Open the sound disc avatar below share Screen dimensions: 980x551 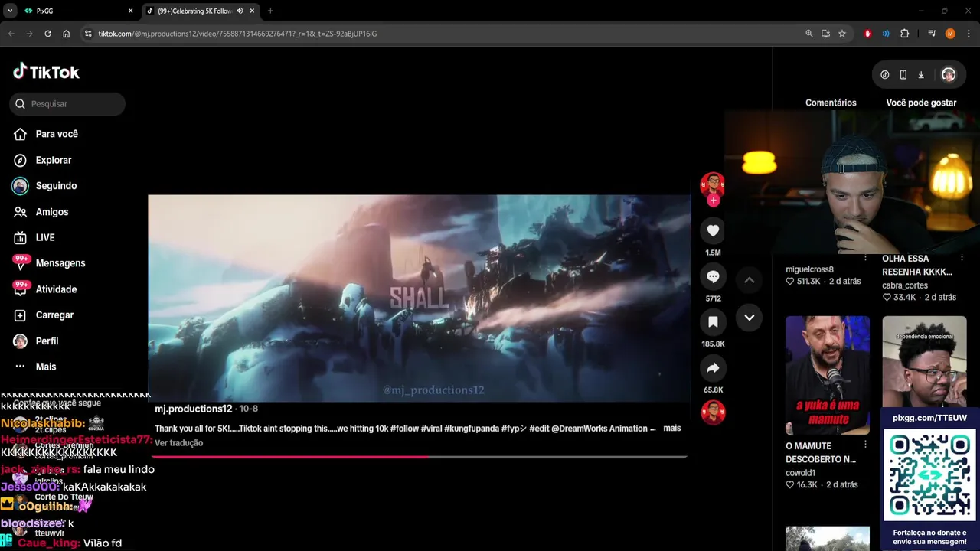pos(713,412)
